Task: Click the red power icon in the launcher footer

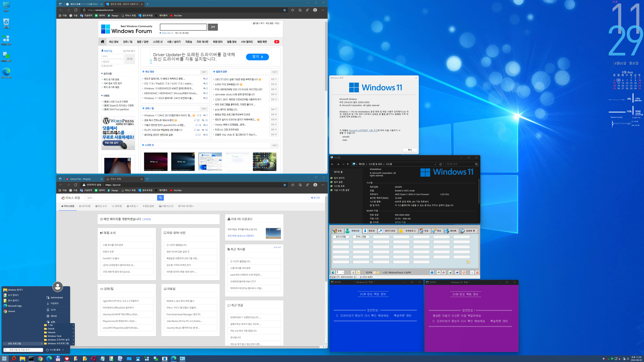Action: click(477, 272)
